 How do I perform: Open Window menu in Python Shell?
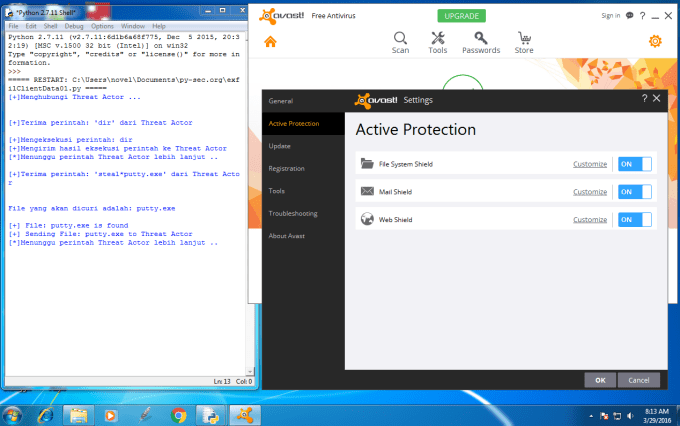click(133, 26)
